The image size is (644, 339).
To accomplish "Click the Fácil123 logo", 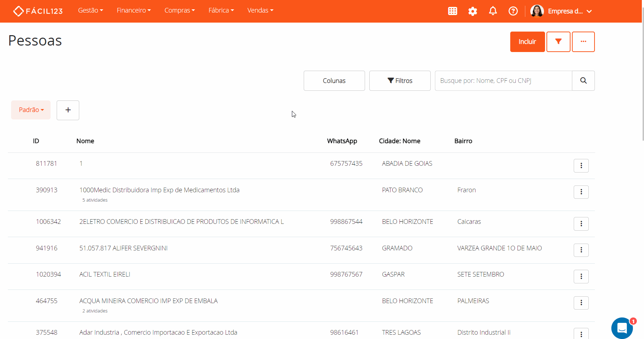I will point(38,11).
